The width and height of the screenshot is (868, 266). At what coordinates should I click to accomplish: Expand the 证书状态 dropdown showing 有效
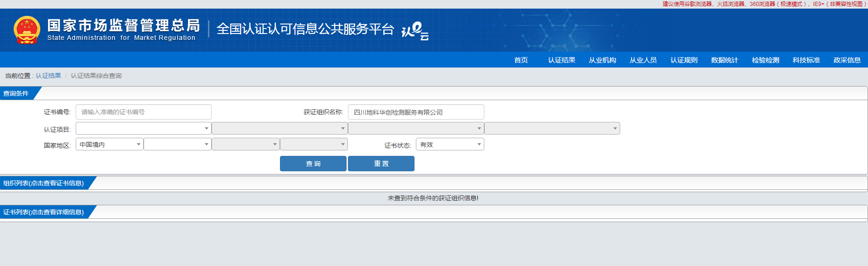(x=450, y=144)
